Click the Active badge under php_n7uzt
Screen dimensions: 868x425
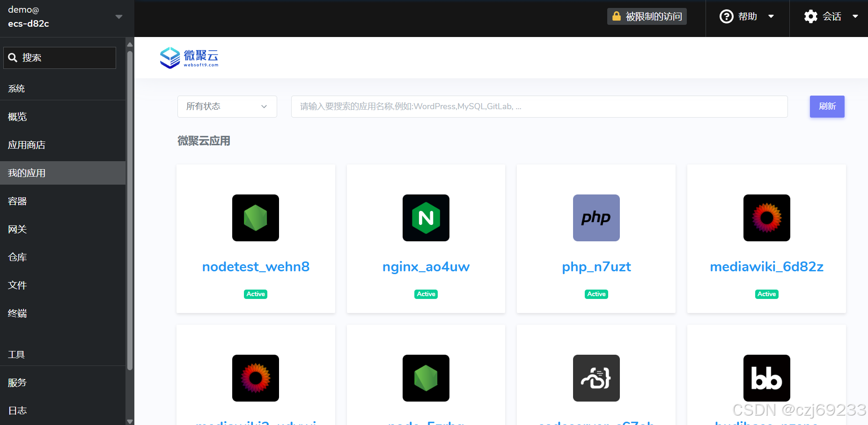click(596, 294)
